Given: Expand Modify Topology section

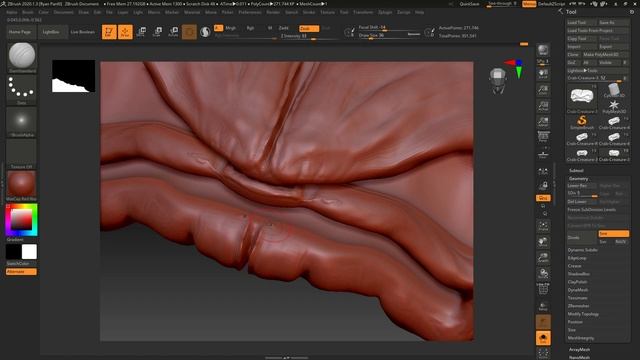Looking at the screenshot, I should [583, 314].
